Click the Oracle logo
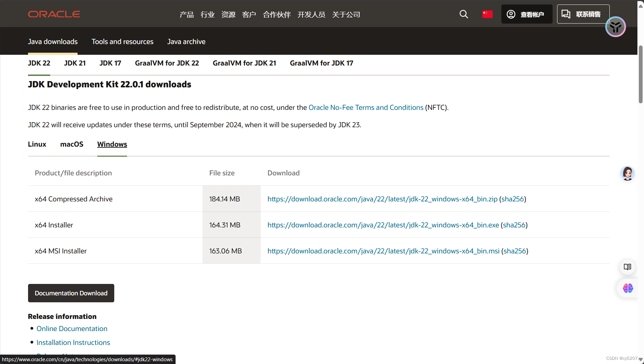 coord(54,14)
